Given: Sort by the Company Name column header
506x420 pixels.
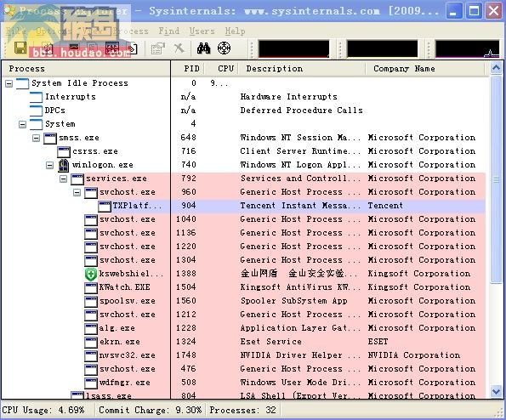Looking at the screenshot, I should [425, 69].
